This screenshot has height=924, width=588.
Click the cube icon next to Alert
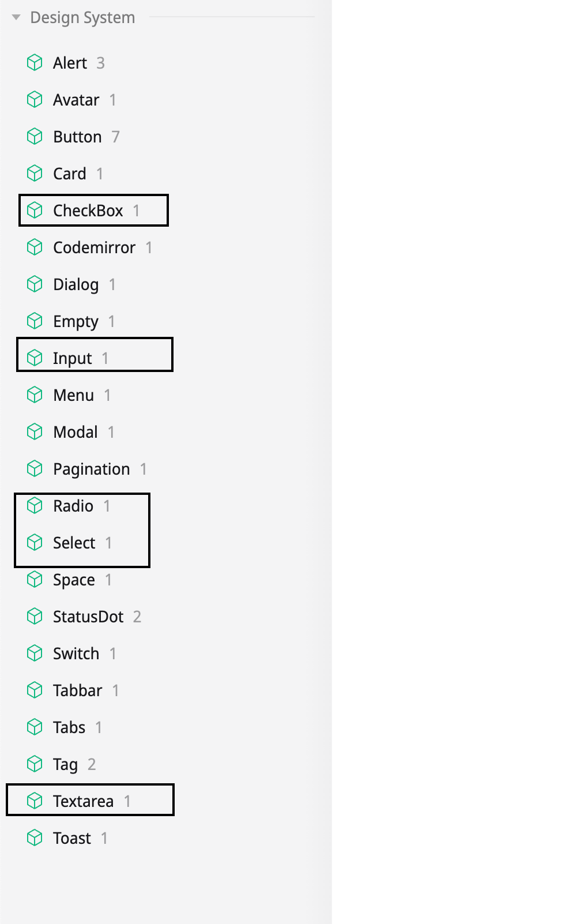35,63
